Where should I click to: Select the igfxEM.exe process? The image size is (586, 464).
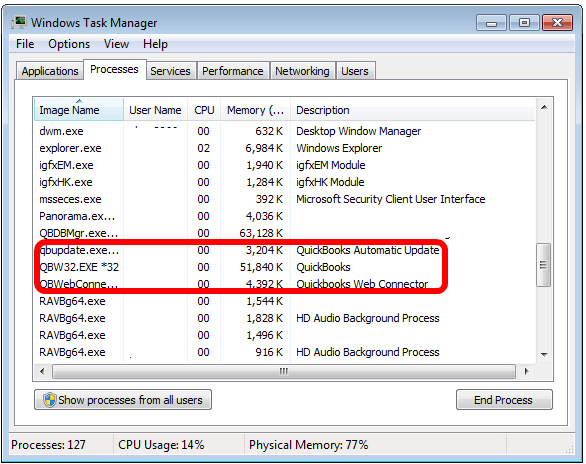pyautogui.click(x=284, y=165)
